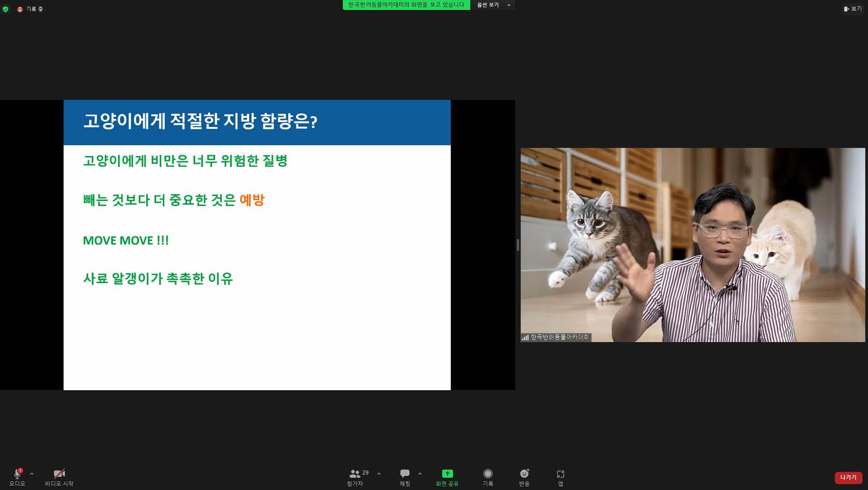
Task: Open the 반응 reactions menu
Action: coord(524,477)
